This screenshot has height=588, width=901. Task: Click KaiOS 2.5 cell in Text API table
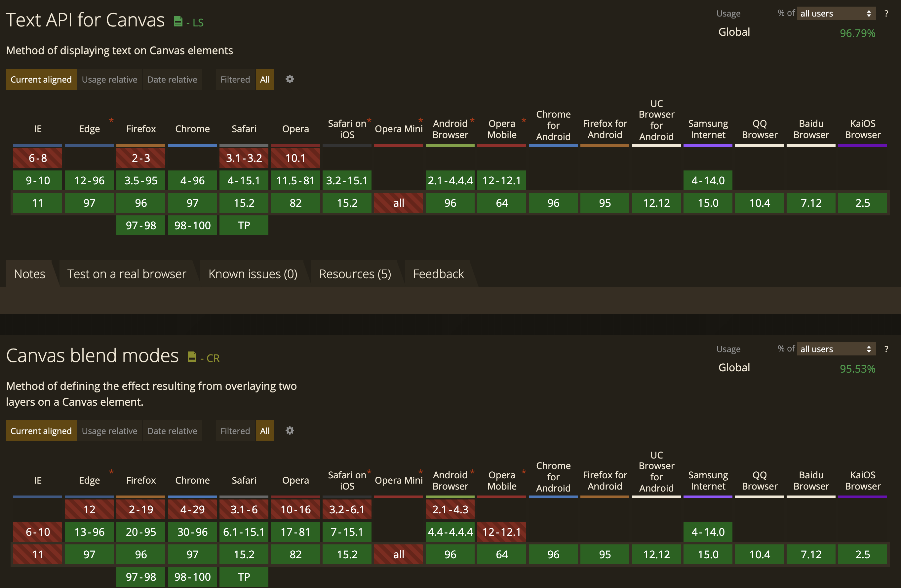point(862,203)
